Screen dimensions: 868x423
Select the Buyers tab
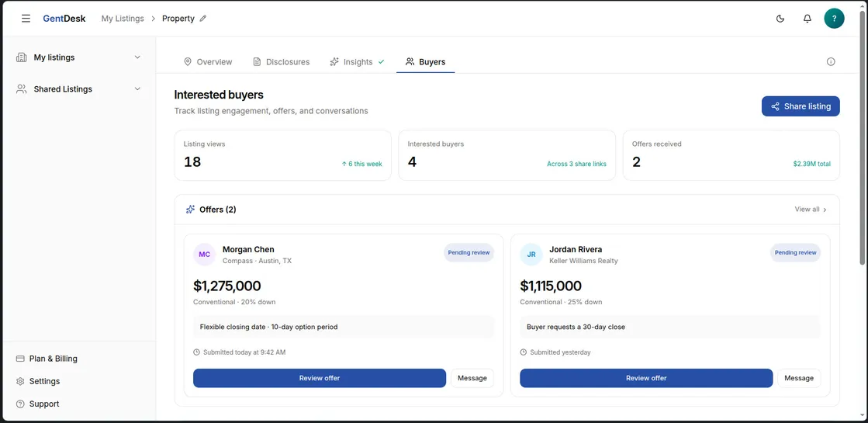coord(425,61)
